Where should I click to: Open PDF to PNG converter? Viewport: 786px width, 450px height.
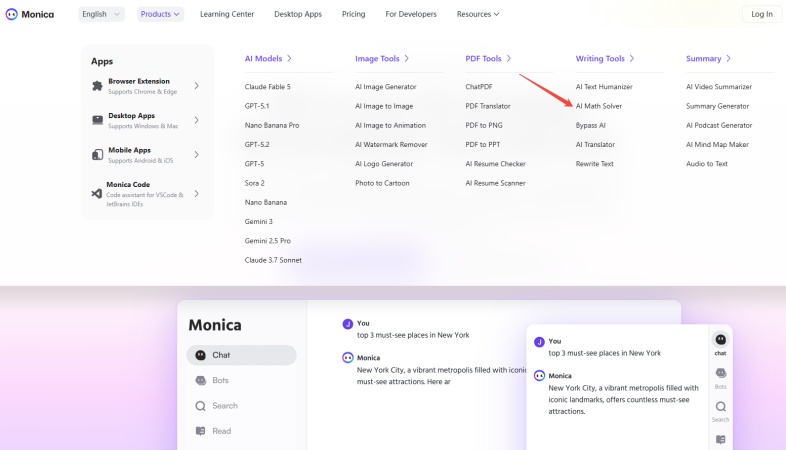coord(484,125)
